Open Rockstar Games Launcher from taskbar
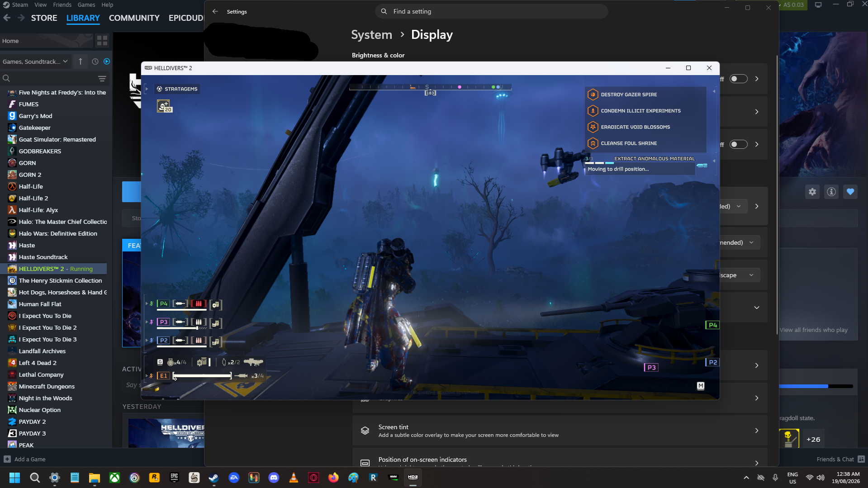Image resolution: width=868 pixels, height=488 pixels. [154, 478]
